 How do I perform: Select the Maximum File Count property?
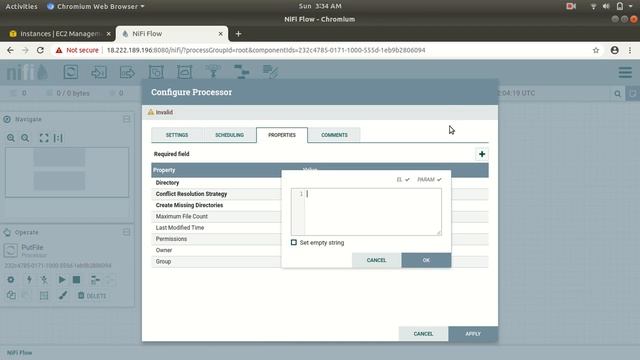click(216, 216)
